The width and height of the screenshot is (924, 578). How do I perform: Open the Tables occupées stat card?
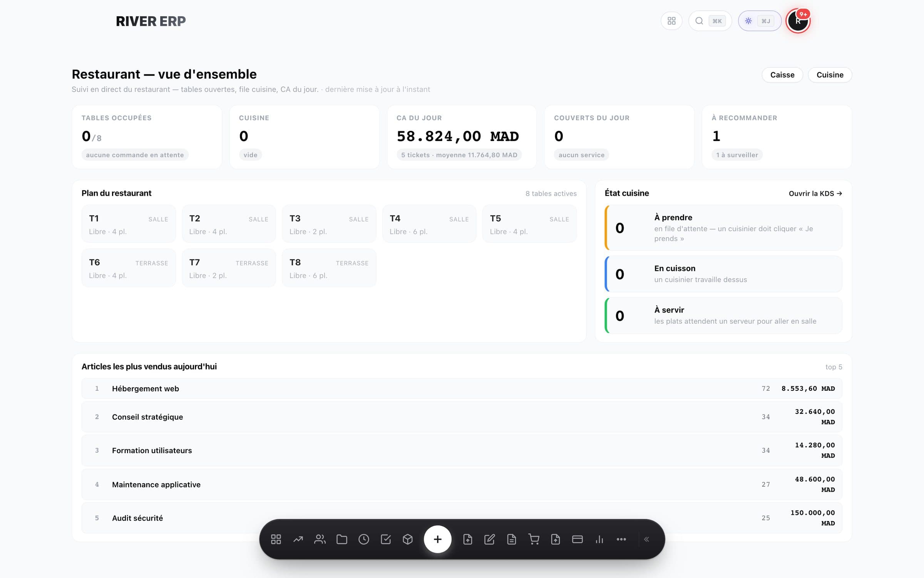click(x=147, y=137)
